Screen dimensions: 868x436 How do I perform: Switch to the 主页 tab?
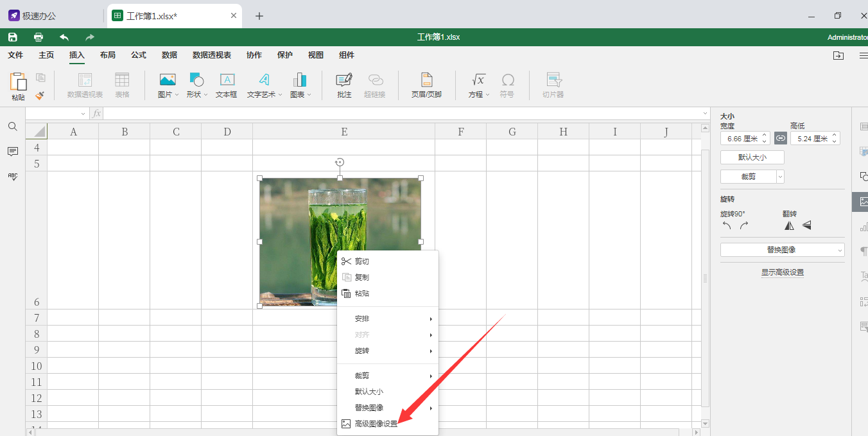coord(46,55)
